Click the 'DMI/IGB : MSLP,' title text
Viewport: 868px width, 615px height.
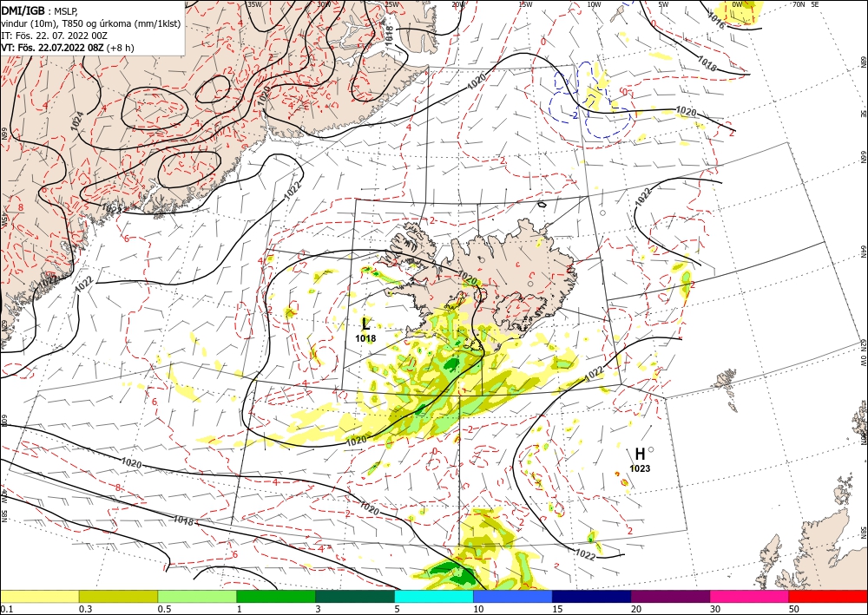(x=40, y=10)
